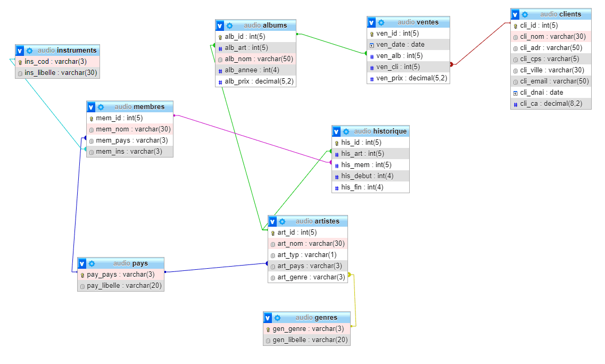The height and width of the screenshot is (364, 605).
Task: Click the cli_email column in clients
Action: coord(554,81)
